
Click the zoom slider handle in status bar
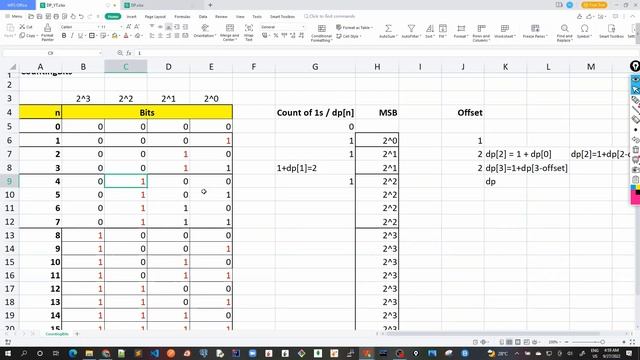(602, 342)
